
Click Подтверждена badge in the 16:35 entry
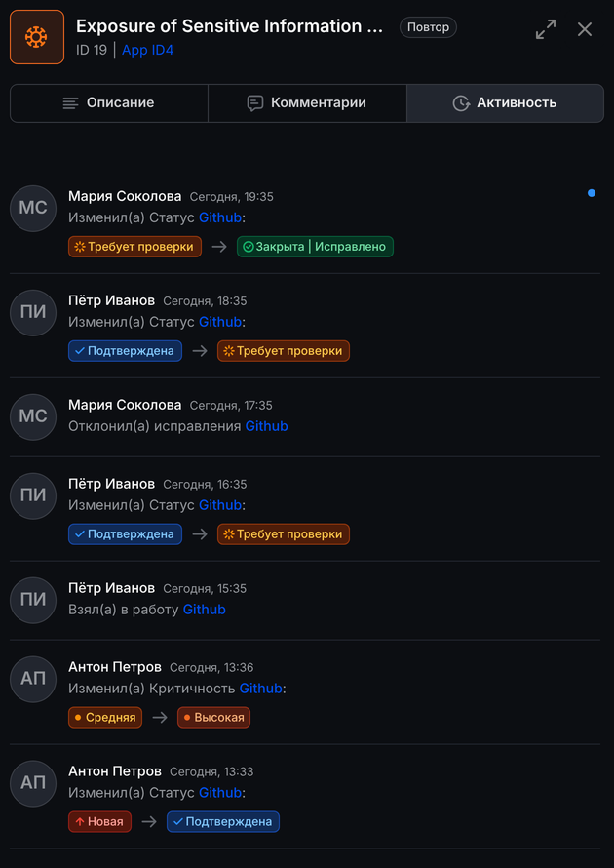(125, 534)
